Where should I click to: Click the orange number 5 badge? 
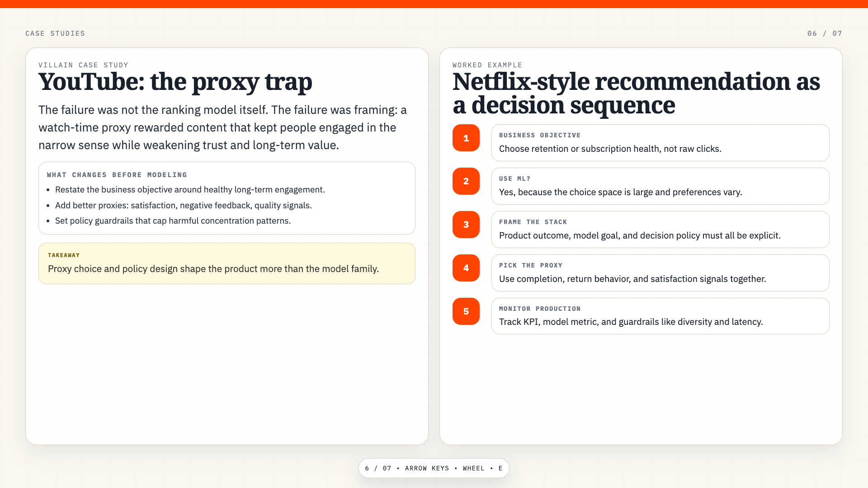466,311
